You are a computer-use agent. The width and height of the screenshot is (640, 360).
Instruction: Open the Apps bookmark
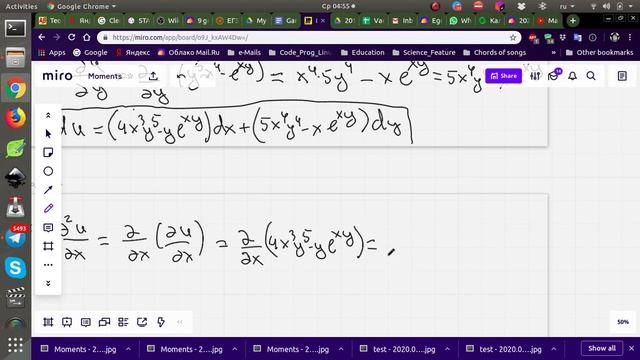pyautogui.click(x=52, y=53)
